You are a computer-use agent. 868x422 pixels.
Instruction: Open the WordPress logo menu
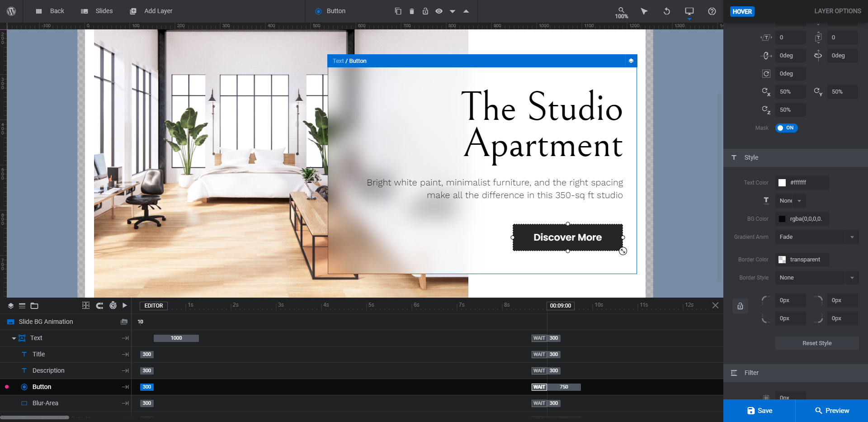(x=11, y=11)
